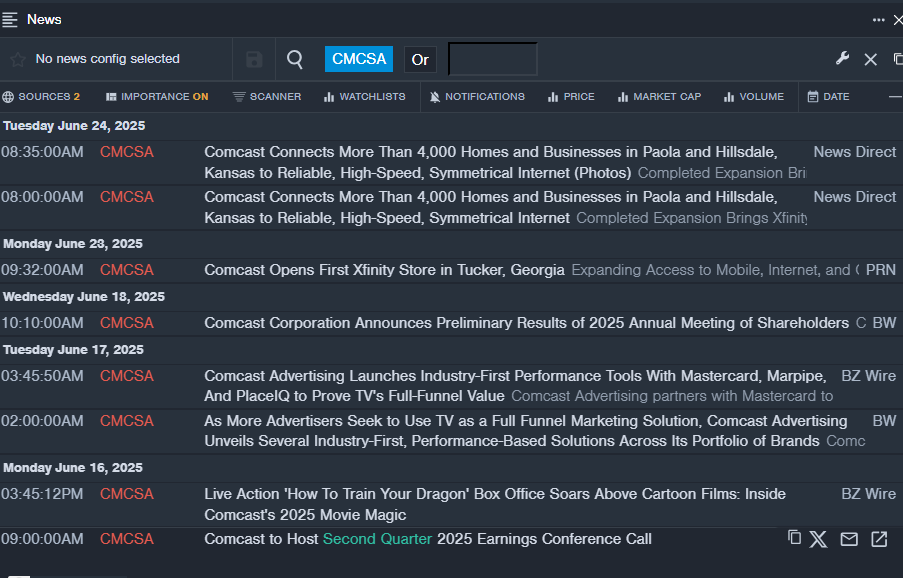
Task: Click the PRN source label
Action: [x=881, y=270]
